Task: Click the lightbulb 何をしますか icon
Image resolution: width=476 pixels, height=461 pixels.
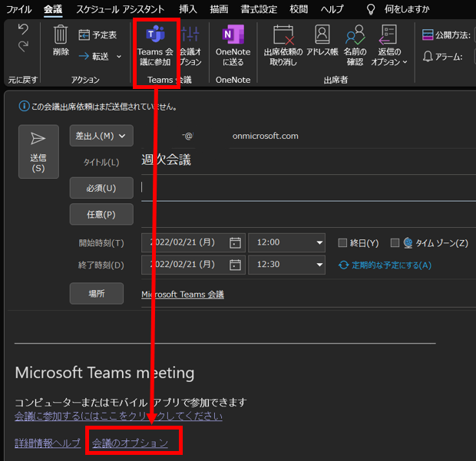Action: tap(371, 9)
